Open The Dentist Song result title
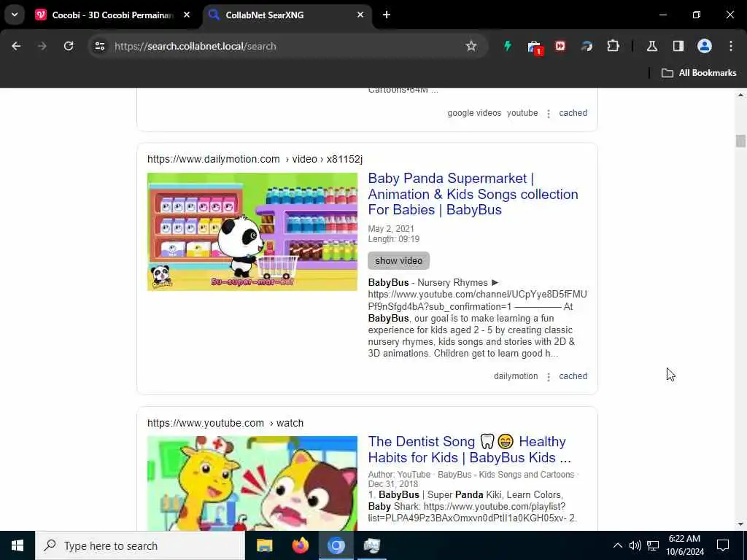Viewport: 747px width, 560px height. (x=469, y=449)
